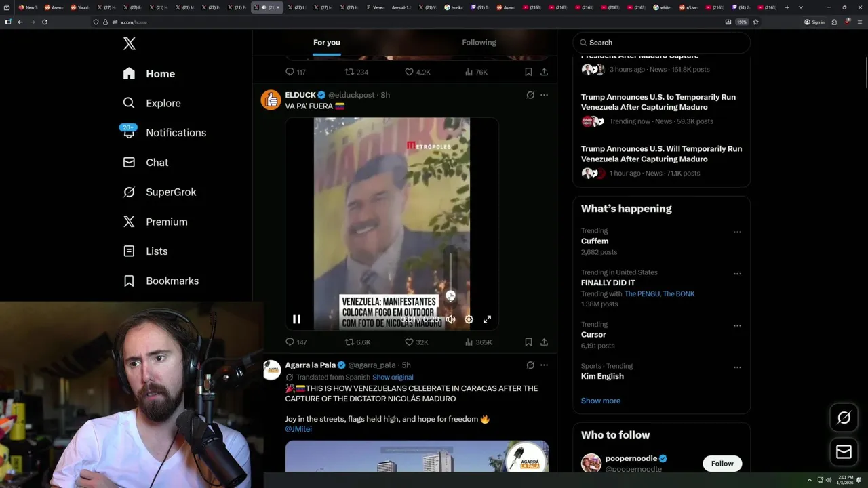Switch to the For you tab
The height and width of the screenshot is (488, 868).
pyautogui.click(x=327, y=42)
